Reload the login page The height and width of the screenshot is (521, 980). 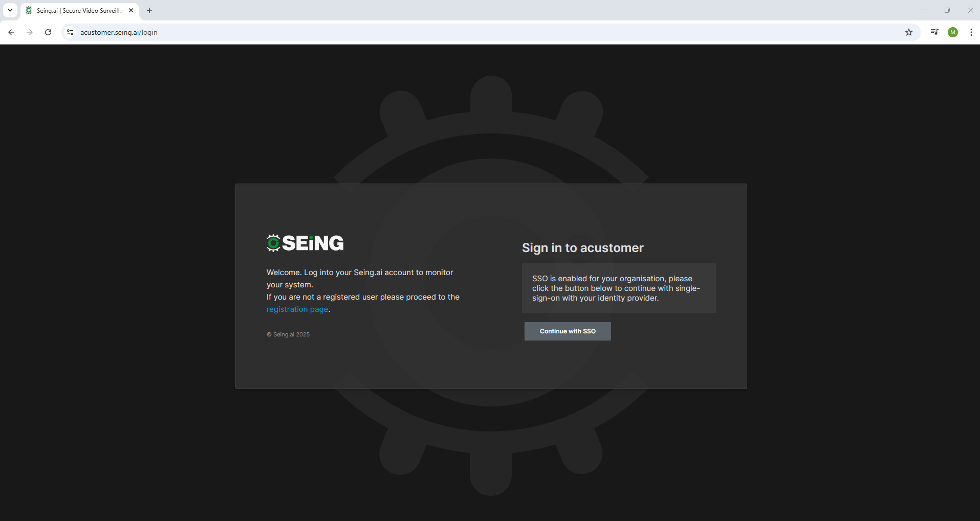[x=48, y=32]
